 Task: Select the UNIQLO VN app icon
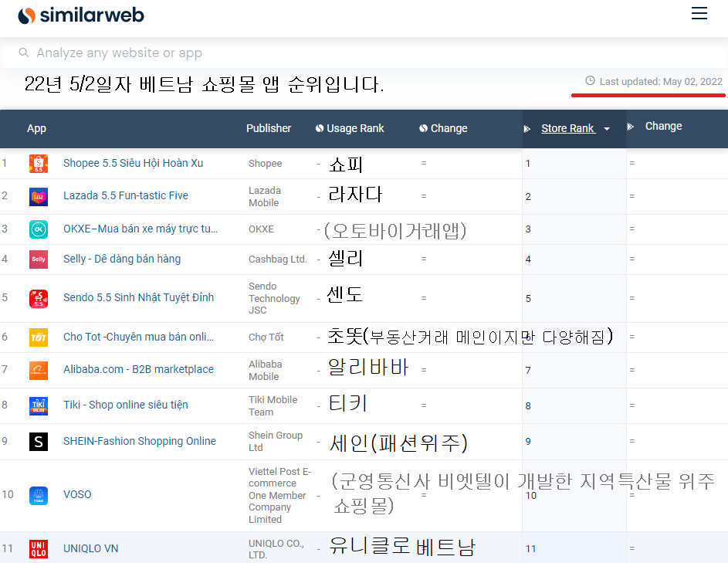pyautogui.click(x=38, y=548)
